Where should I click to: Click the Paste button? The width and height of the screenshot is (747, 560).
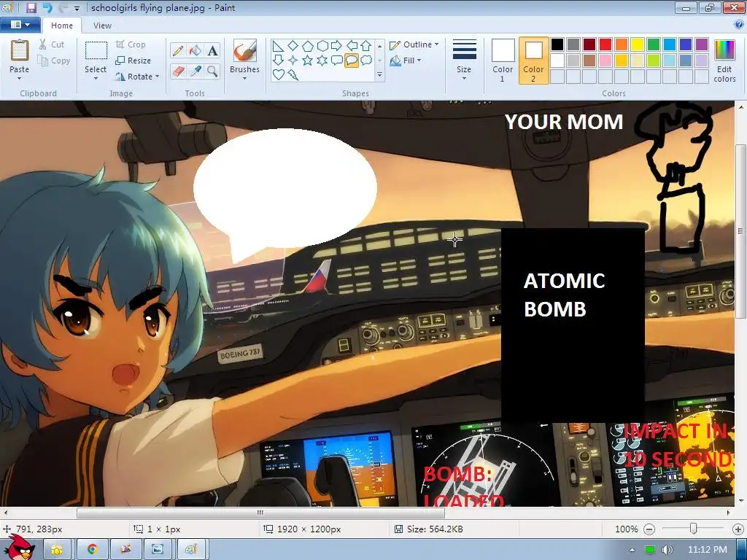click(20, 56)
